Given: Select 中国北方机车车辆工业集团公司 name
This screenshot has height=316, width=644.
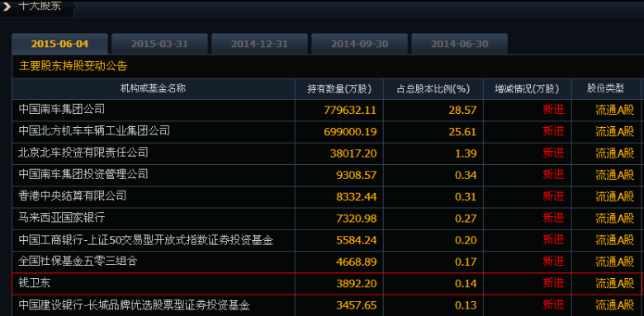Looking at the screenshot, I should point(94,131).
